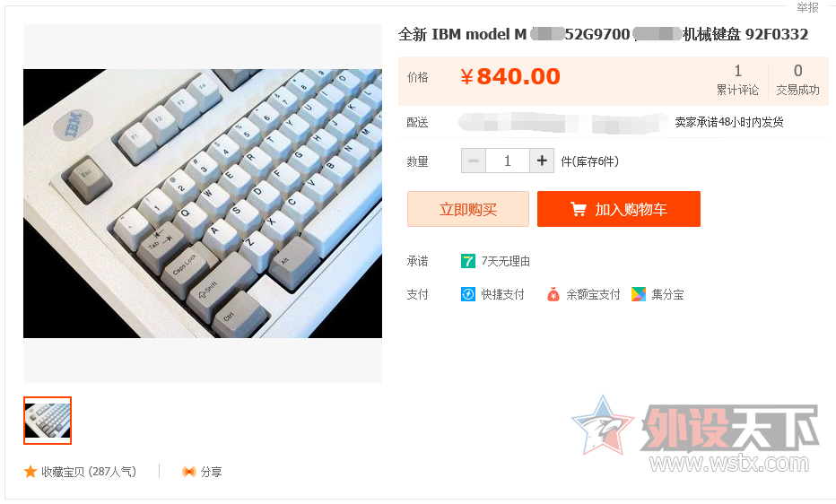Click the green 7-day return icon
Image resolution: width=836 pixels, height=504 pixels.
point(467,261)
